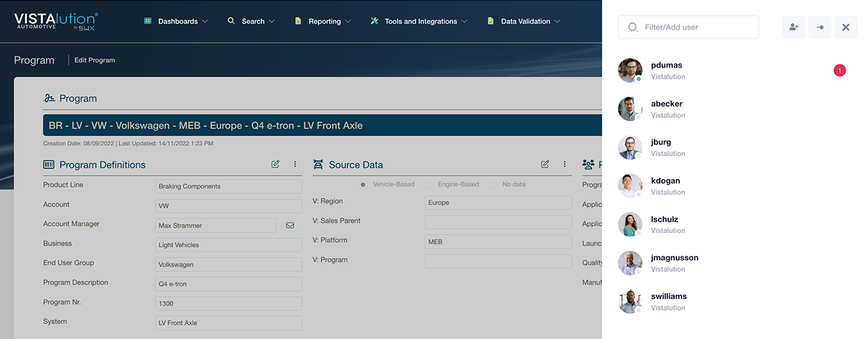Close the user side panel
Viewport: 868px width, 339px height.
click(846, 27)
